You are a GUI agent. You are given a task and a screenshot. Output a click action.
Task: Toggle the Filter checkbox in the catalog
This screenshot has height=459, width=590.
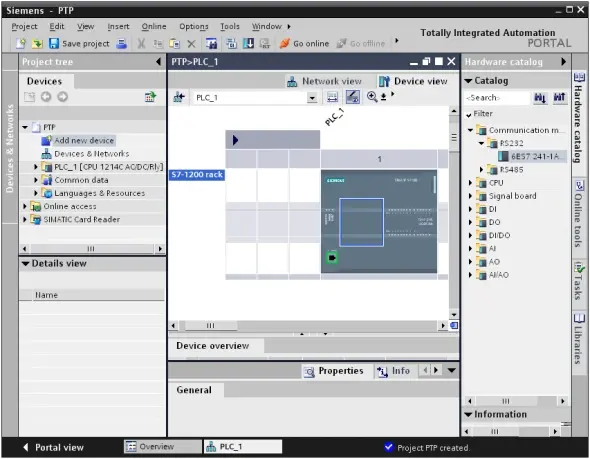(x=469, y=114)
